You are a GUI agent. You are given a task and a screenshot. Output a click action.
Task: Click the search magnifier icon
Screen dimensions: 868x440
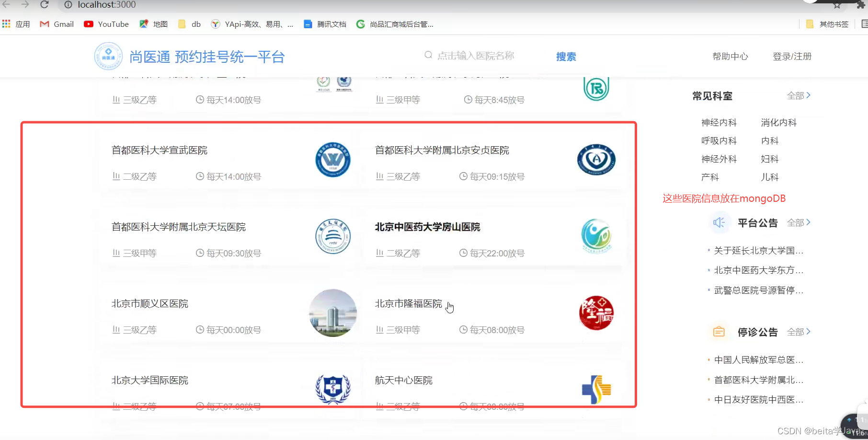pyautogui.click(x=428, y=55)
